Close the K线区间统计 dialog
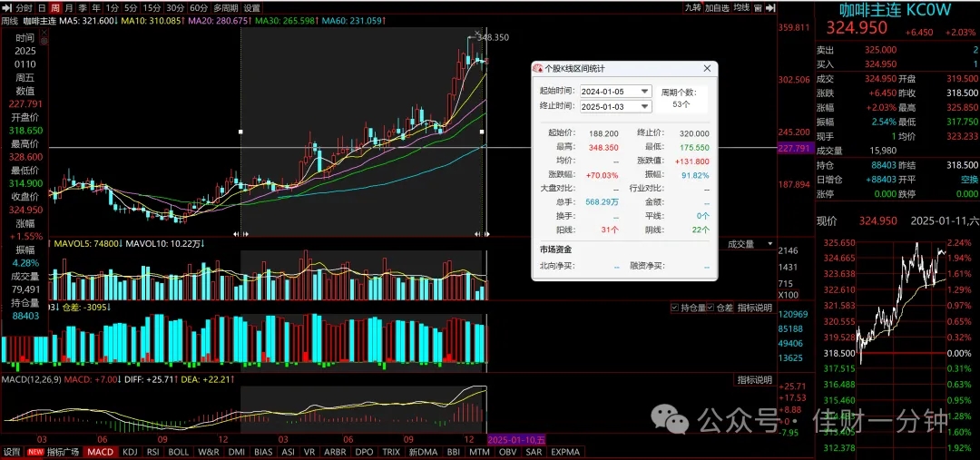 coord(707,68)
